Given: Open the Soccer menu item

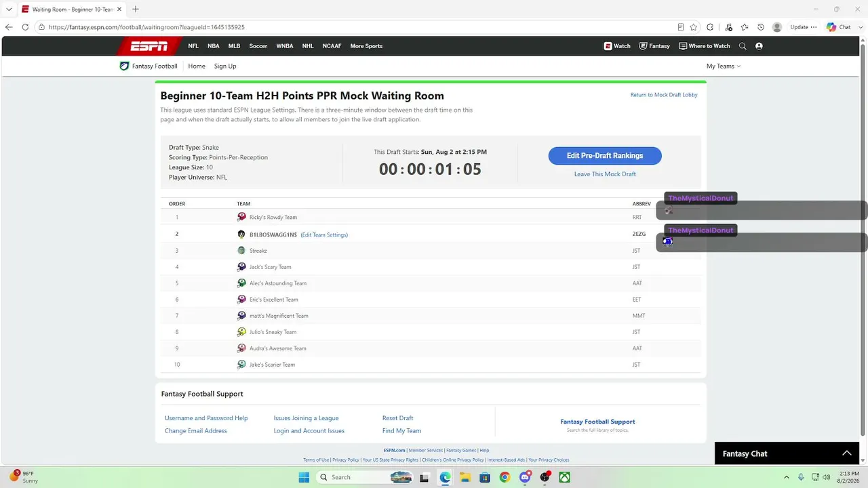Looking at the screenshot, I should point(258,46).
